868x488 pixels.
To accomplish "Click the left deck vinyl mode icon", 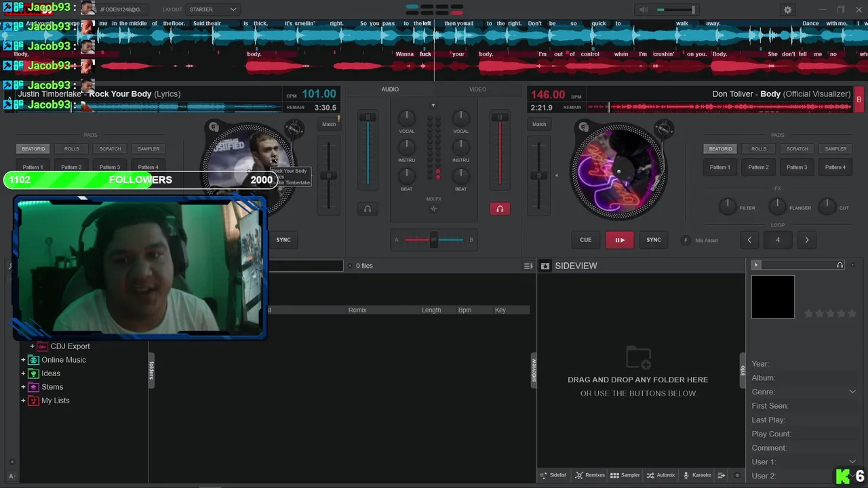I will pos(214,127).
